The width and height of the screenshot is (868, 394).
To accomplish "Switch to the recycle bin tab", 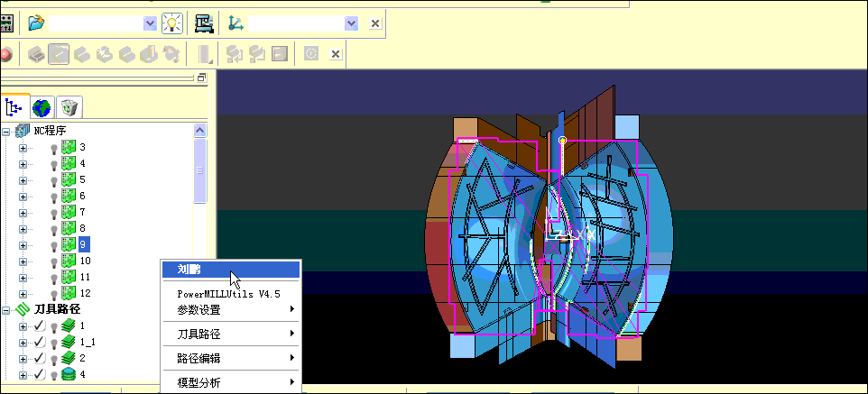I will [x=69, y=107].
